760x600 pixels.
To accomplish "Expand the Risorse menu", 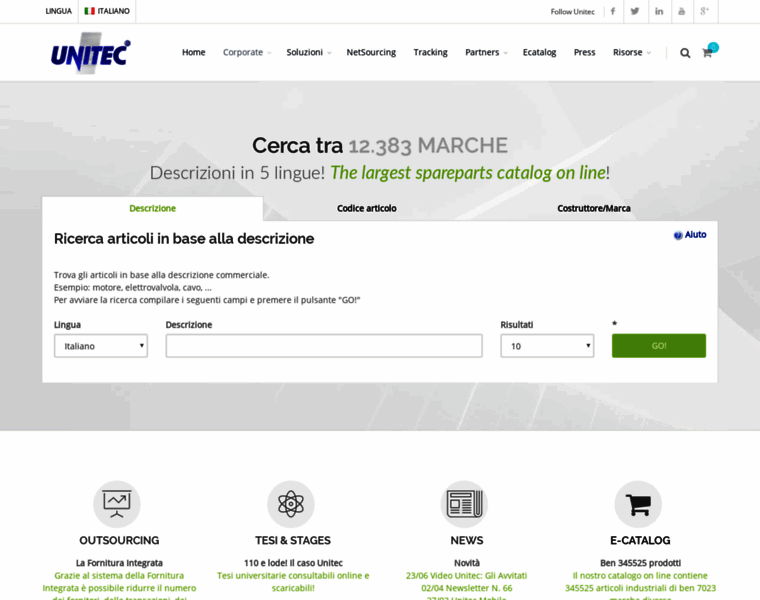I will coord(632,52).
